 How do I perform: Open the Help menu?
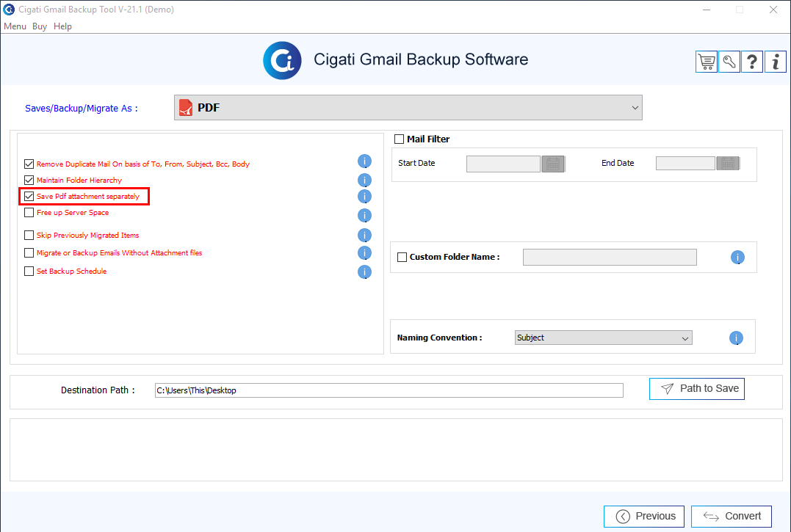tap(62, 26)
